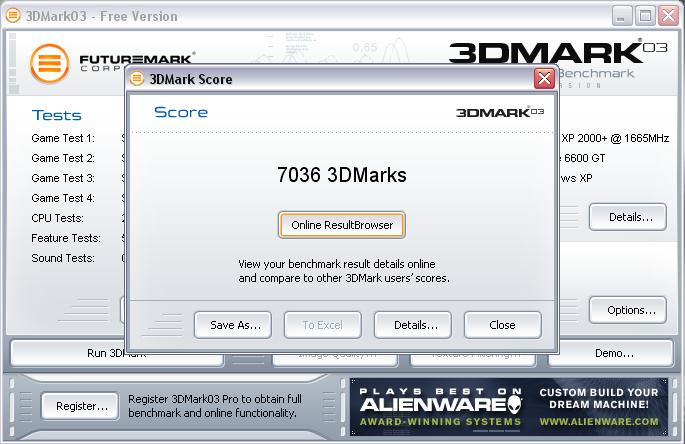Screen dimensions: 685x444
Task: Click the Score heading in dialog
Action: [181, 112]
